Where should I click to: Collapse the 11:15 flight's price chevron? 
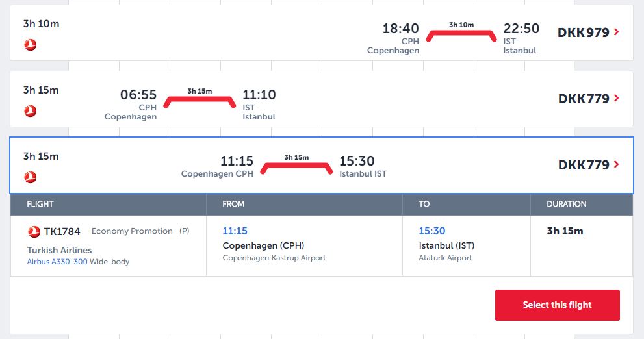click(616, 165)
